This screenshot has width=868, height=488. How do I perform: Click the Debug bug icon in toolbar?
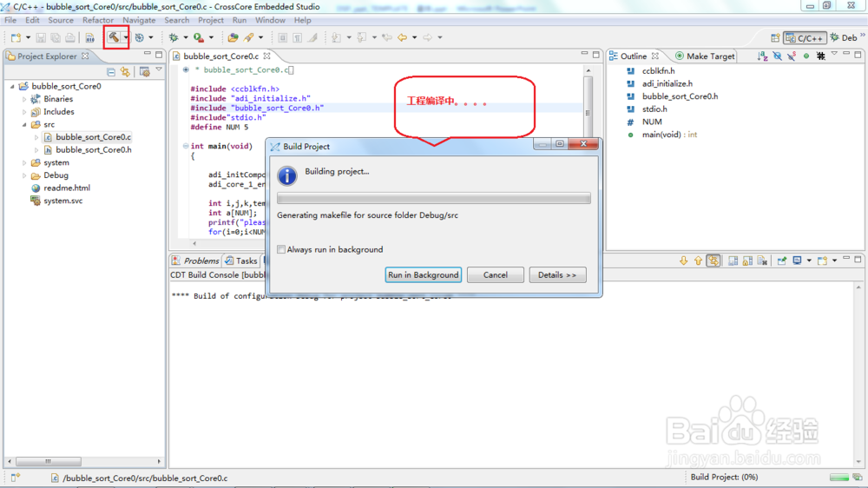click(x=174, y=37)
